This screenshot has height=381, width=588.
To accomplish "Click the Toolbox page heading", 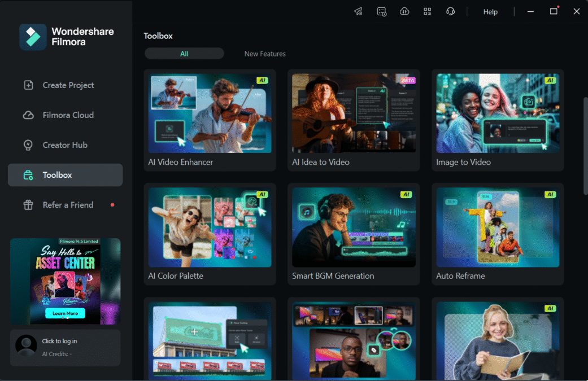I will [158, 36].
